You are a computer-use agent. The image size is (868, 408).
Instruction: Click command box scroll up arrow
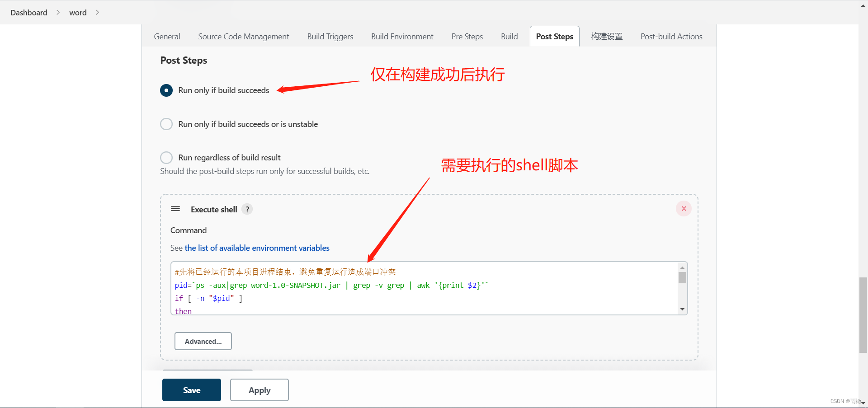coord(682,268)
